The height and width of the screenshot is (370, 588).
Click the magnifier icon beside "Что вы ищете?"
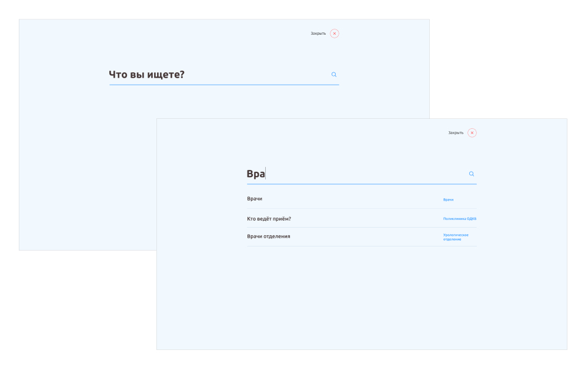click(x=334, y=75)
